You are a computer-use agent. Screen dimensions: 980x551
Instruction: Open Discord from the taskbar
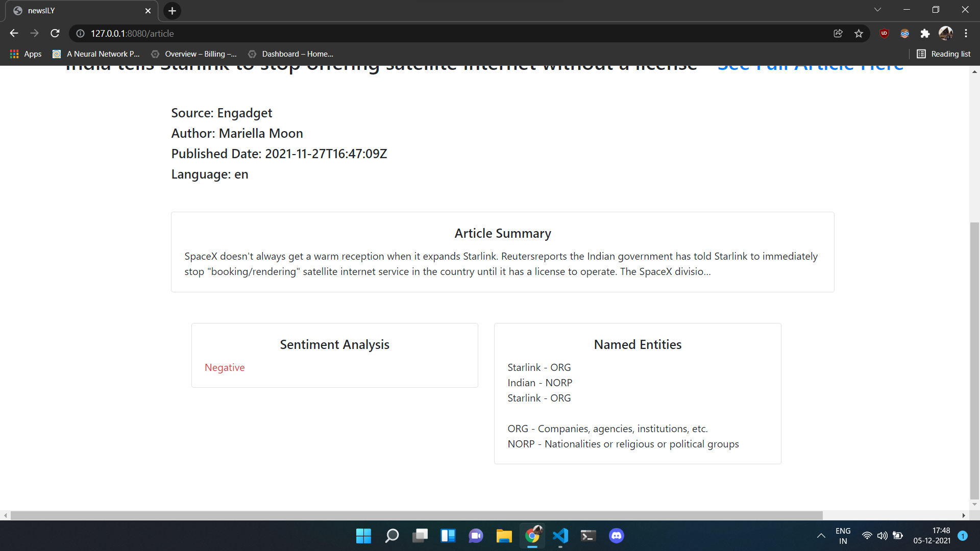pos(616,536)
